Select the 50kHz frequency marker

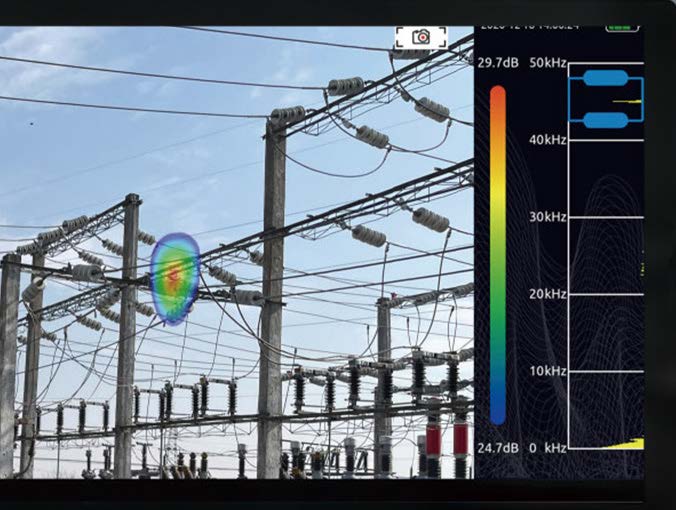click(x=548, y=63)
